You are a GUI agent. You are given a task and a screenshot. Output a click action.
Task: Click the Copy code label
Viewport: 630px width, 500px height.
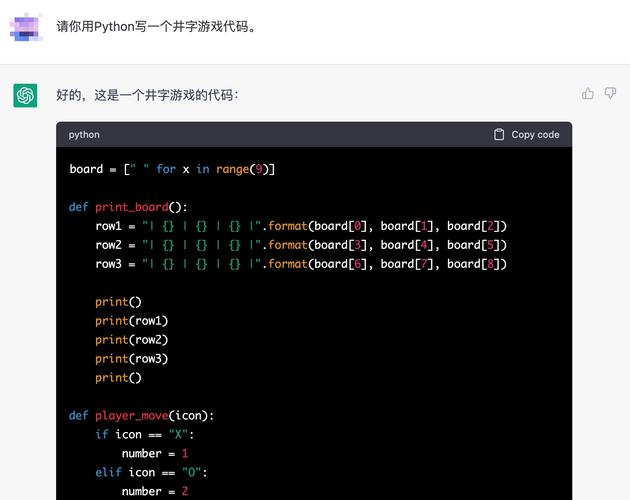tap(535, 135)
